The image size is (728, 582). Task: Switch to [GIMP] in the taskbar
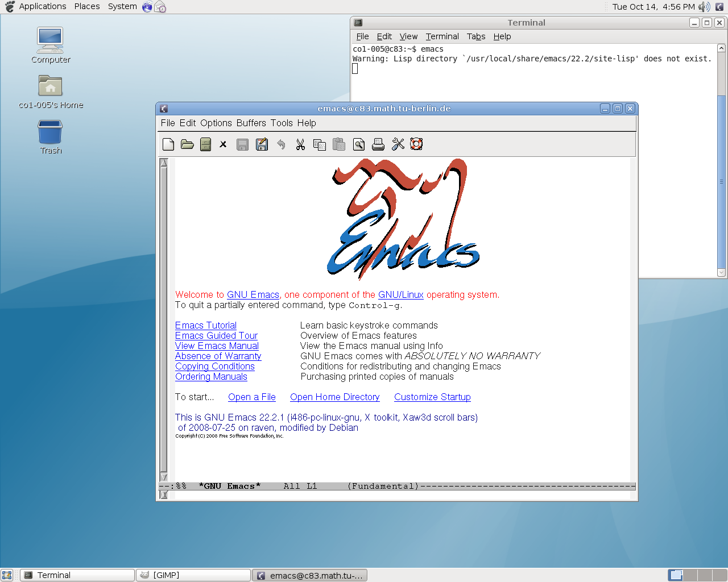click(193, 575)
